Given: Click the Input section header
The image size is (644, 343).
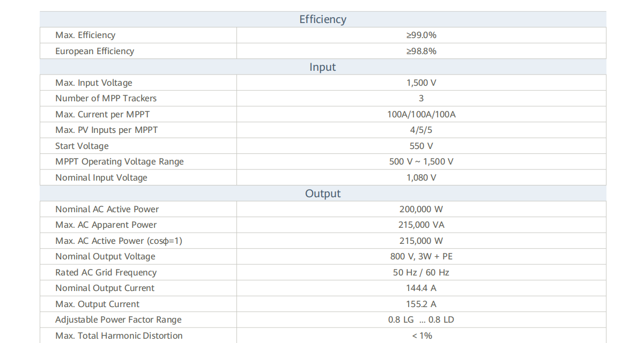Looking at the screenshot, I should [323, 67].
